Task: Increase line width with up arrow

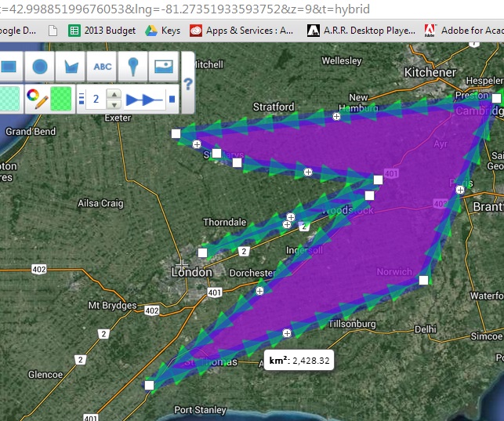Action: pyautogui.click(x=114, y=94)
